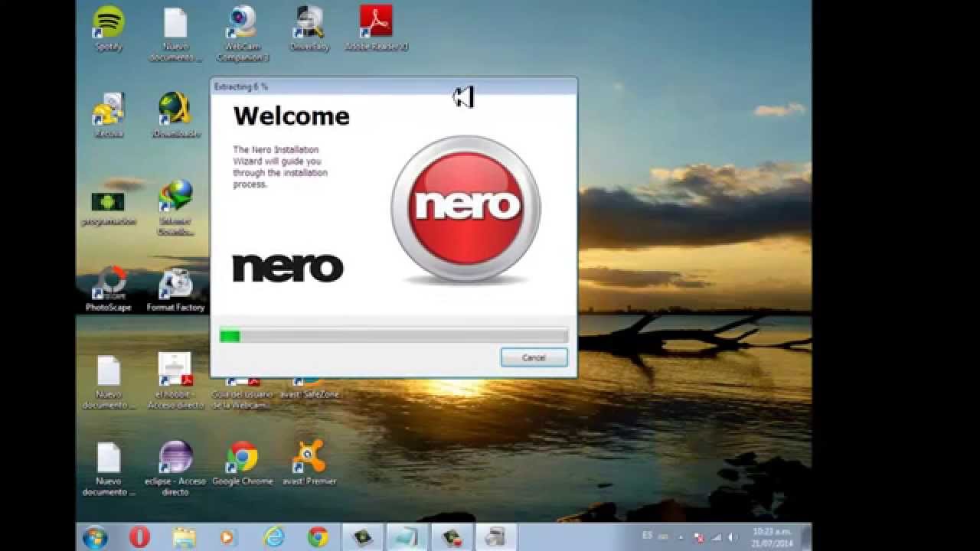Click the "Extracting 6 %" title bar text
This screenshot has width=980, height=551.
pos(241,86)
